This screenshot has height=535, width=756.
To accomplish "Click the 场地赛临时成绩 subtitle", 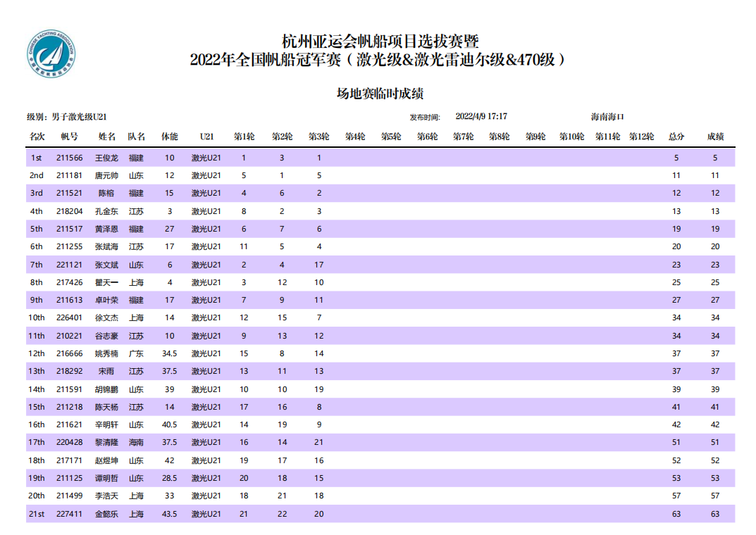I will [379, 94].
